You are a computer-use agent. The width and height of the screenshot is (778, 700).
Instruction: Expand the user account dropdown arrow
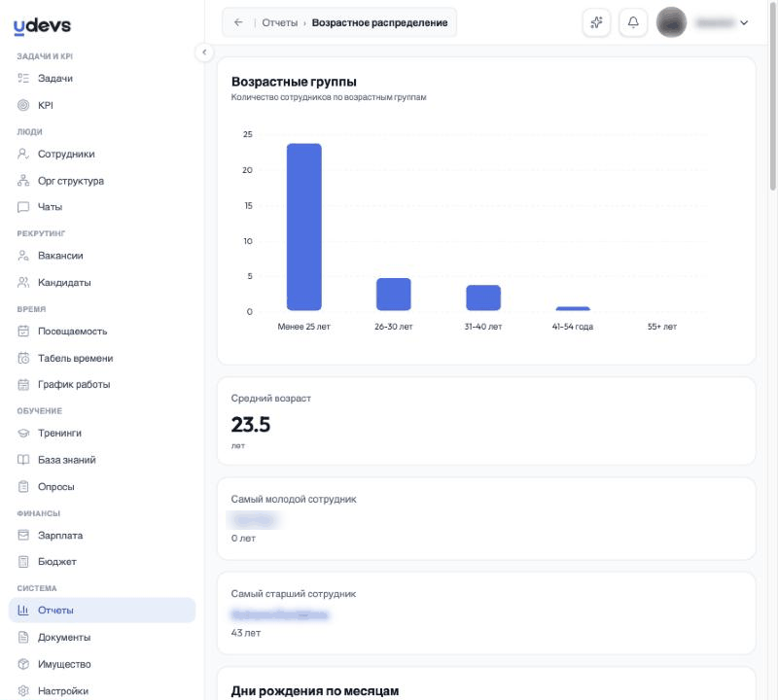pyautogui.click(x=744, y=22)
